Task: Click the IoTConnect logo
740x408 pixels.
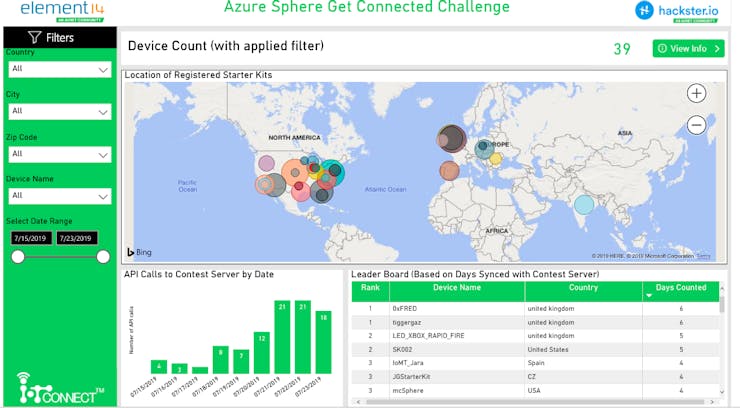Action: tap(61, 389)
